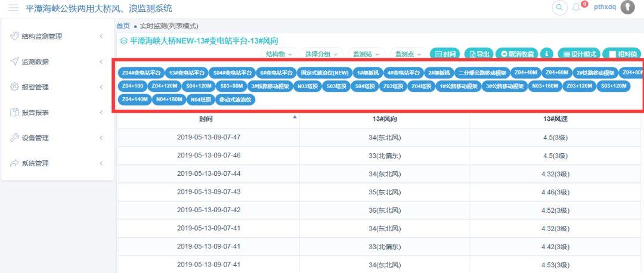Toggle the hamburger menu icon

coord(14,8)
